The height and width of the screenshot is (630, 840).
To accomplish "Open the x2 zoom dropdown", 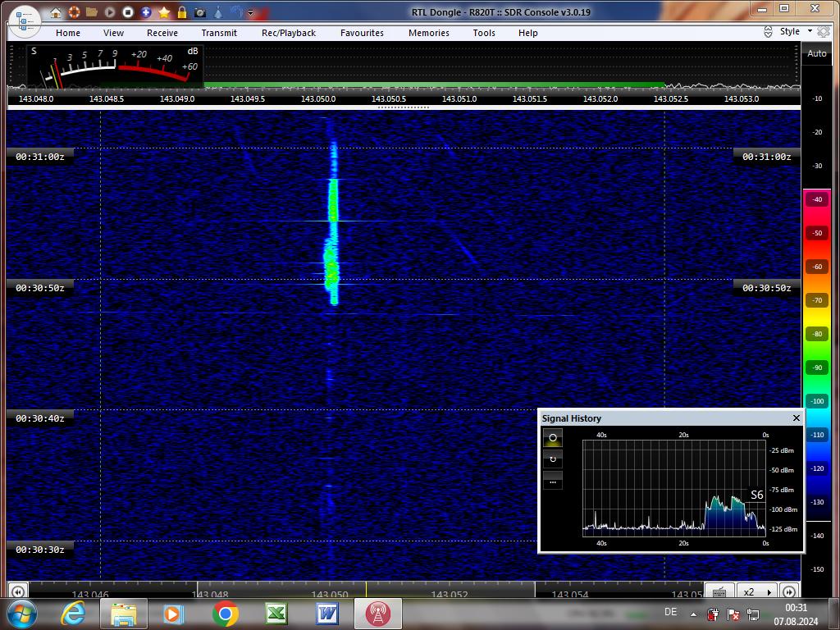I will 757,591.
